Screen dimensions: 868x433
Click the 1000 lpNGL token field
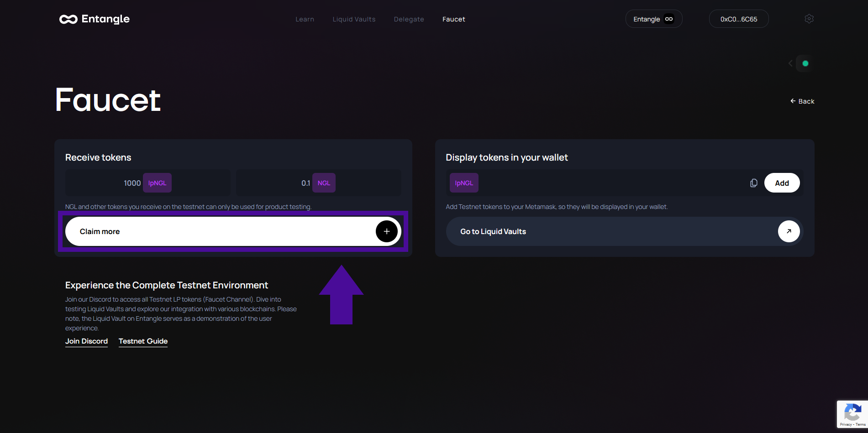click(147, 183)
